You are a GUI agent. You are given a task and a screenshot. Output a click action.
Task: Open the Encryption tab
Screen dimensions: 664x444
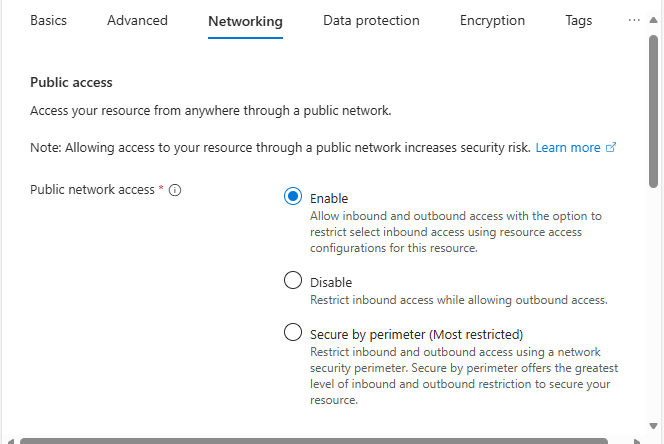492,20
